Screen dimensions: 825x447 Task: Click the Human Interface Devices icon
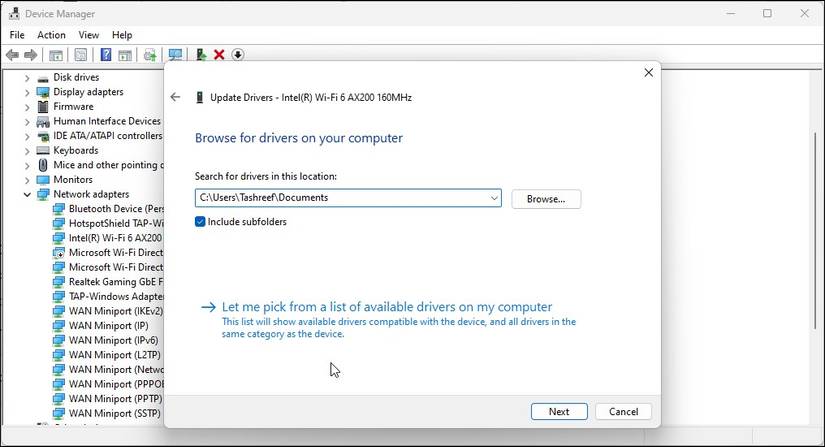[43, 121]
